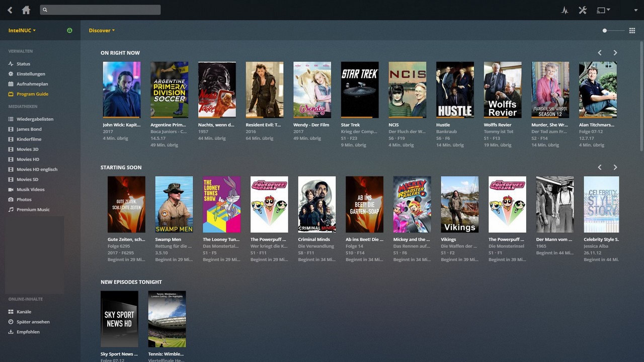This screenshot has width=644, height=362.
Task: Open the cast player dropdown
Action: pos(603,10)
